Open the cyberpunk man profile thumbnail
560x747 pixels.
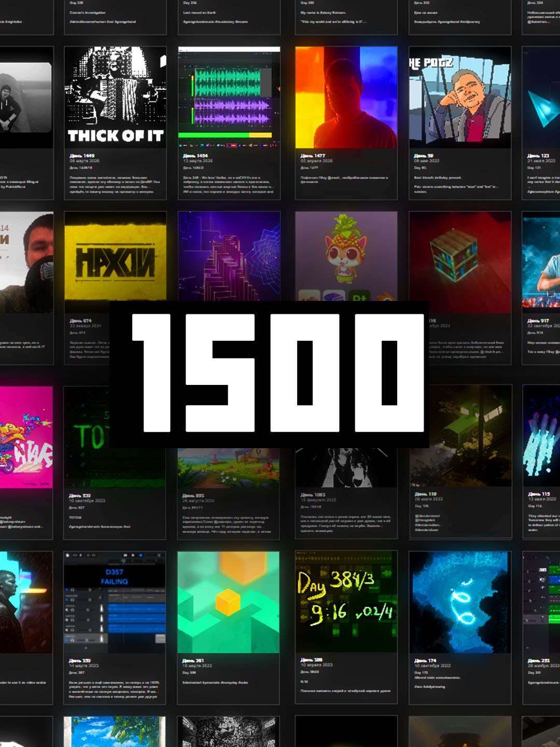coord(26,602)
